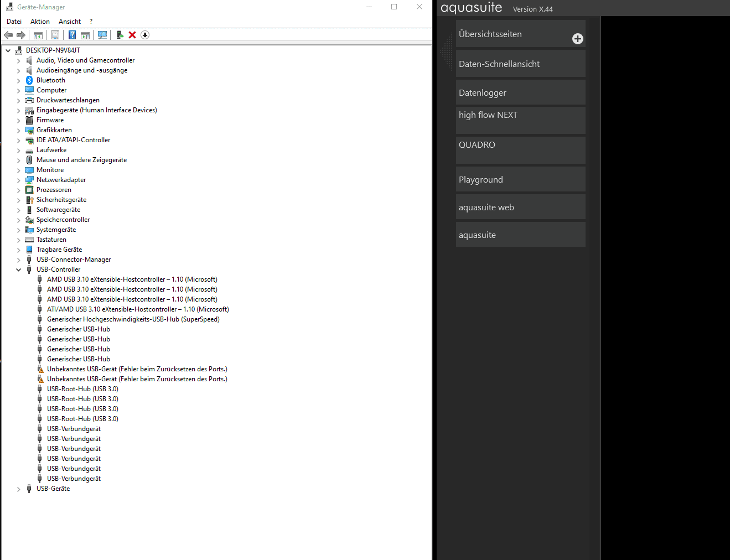Viewport: 730px width, 560px height.
Task: Select the last USB-Verbundgerät entry
Action: (74, 479)
